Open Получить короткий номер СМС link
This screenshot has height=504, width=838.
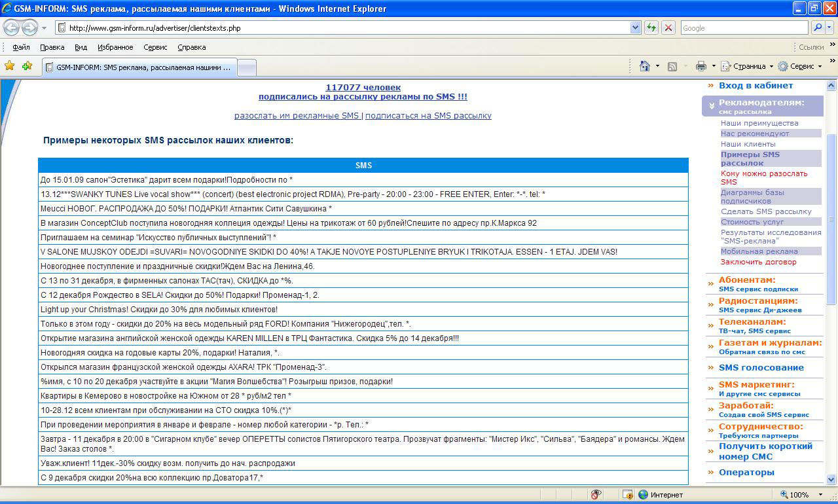[x=765, y=451]
